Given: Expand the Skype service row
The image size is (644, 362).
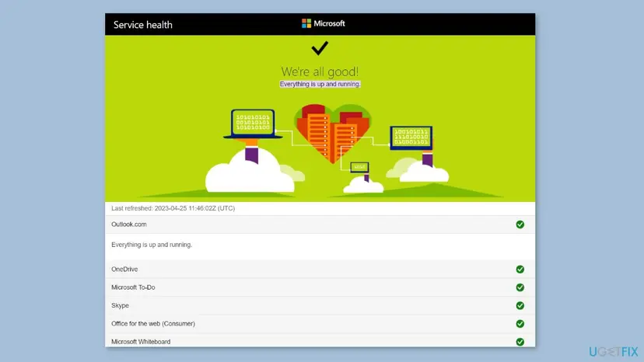Looking at the screenshot, I should pos(320,306).
